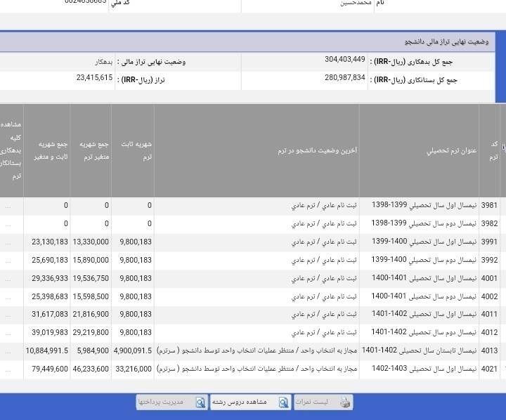Click variable tuition 15,890,000 of term 3992
The height and width of the screenshot is (420, 506).
tap(91, 260)
